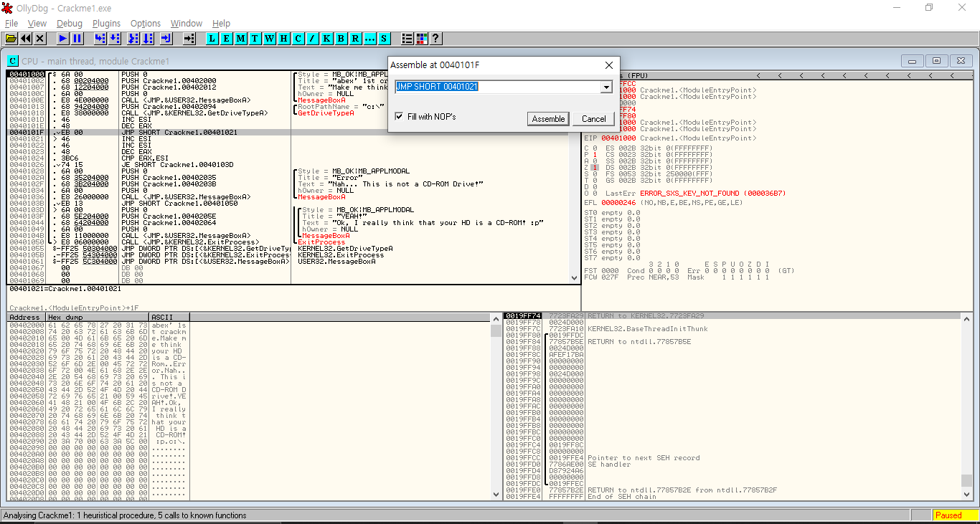Open the File menu

[x=11, y=24]
